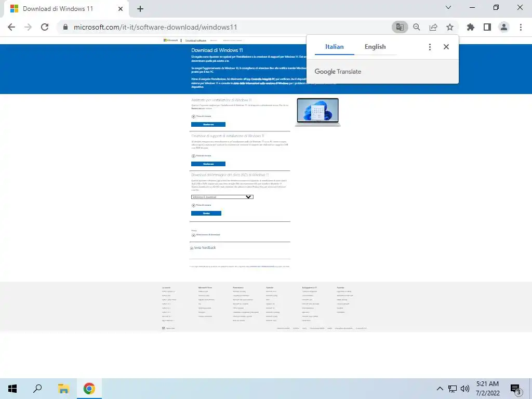Image resolution: width=532 pixels, height=399 pixels.
Task: Open the Windows Start menu
Action: pos(12,389)
